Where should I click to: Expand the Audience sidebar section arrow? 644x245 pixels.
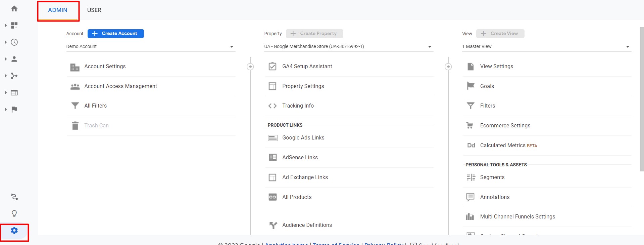click(x=6, y=59)
